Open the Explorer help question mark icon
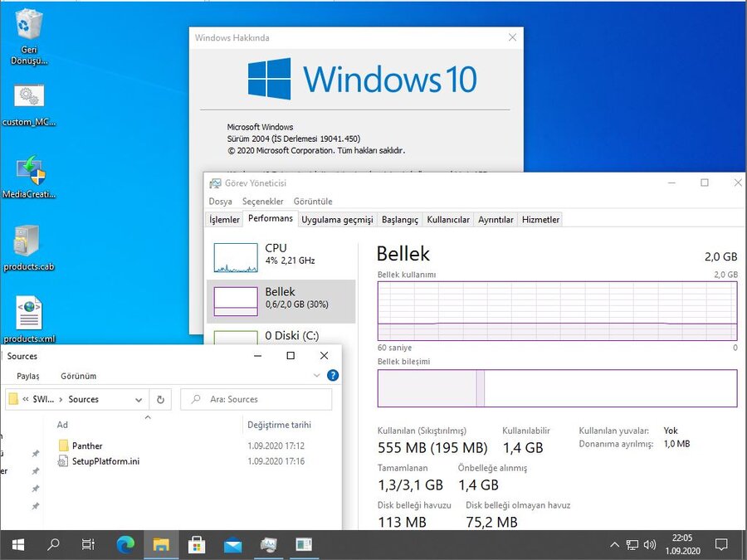Screen dimensions: 747x560 tap(333, 376)
